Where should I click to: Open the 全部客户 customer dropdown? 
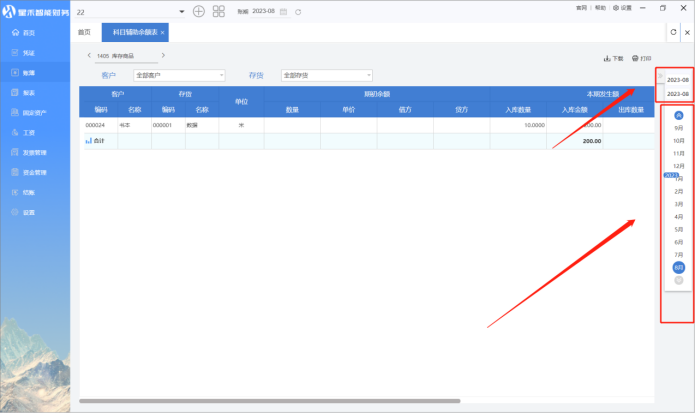179,75
